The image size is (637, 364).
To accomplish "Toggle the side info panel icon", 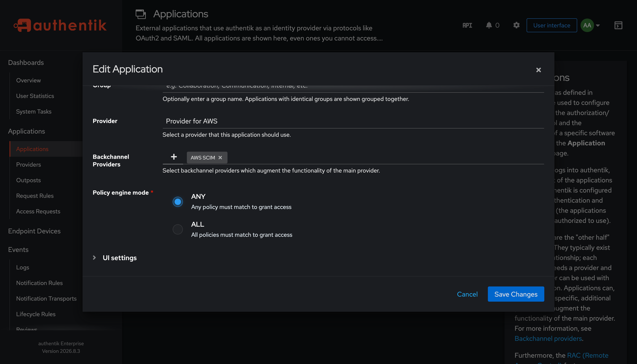I will pos(618,25).
